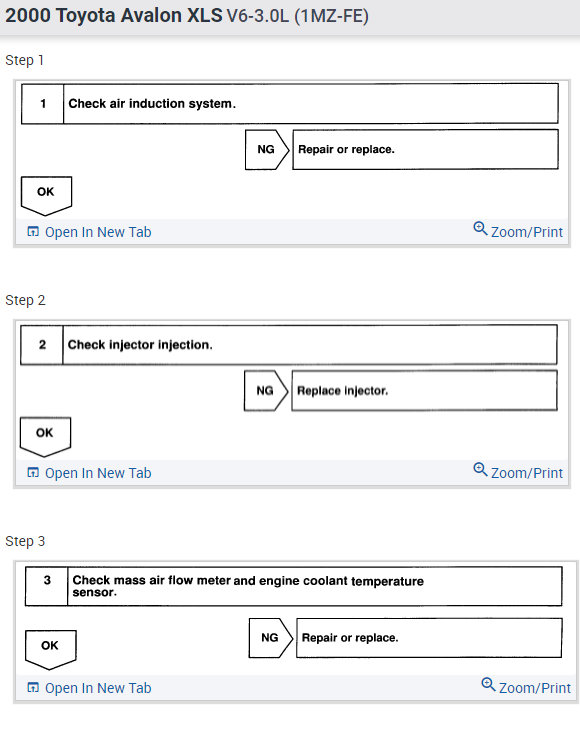Click the NG arrow in Step 3
This screenshot has height=747, width=580.
pyautogui.click(x=271, y=638)
